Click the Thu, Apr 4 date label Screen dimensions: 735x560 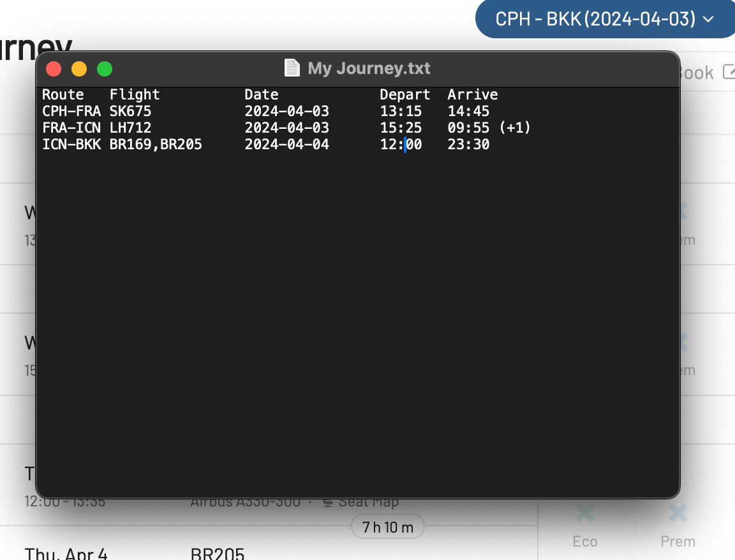tap(66, 552)
